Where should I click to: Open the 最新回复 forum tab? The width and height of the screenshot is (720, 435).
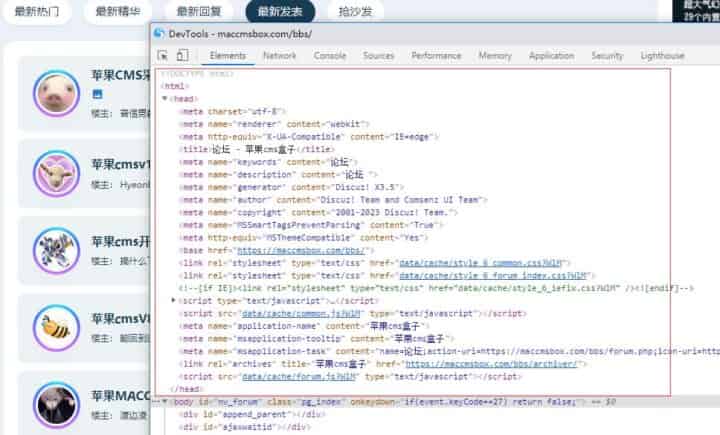click(199, 11)
